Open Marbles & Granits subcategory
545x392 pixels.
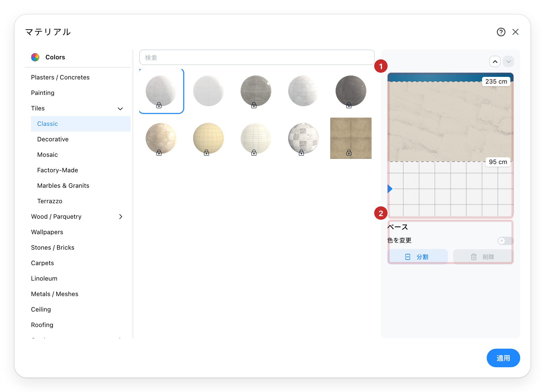click(63, 186)
